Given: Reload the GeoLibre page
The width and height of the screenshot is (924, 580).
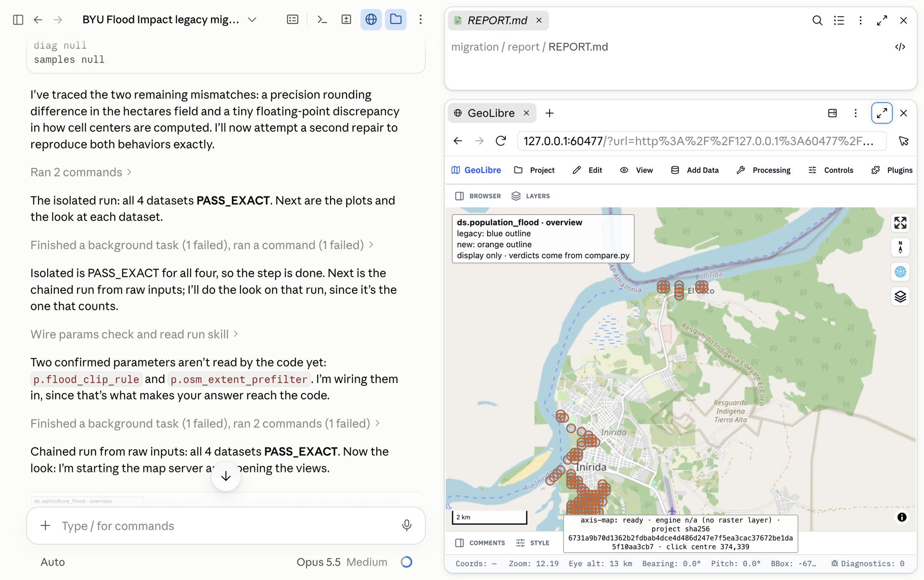Looking at the screenshot, I should click(501, 141).
